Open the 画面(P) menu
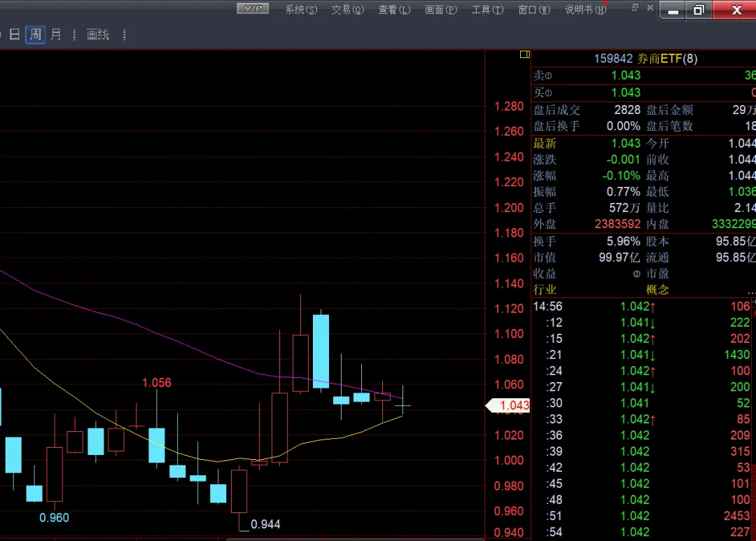This screenshot has width=756, height=541. pos(441,10)
